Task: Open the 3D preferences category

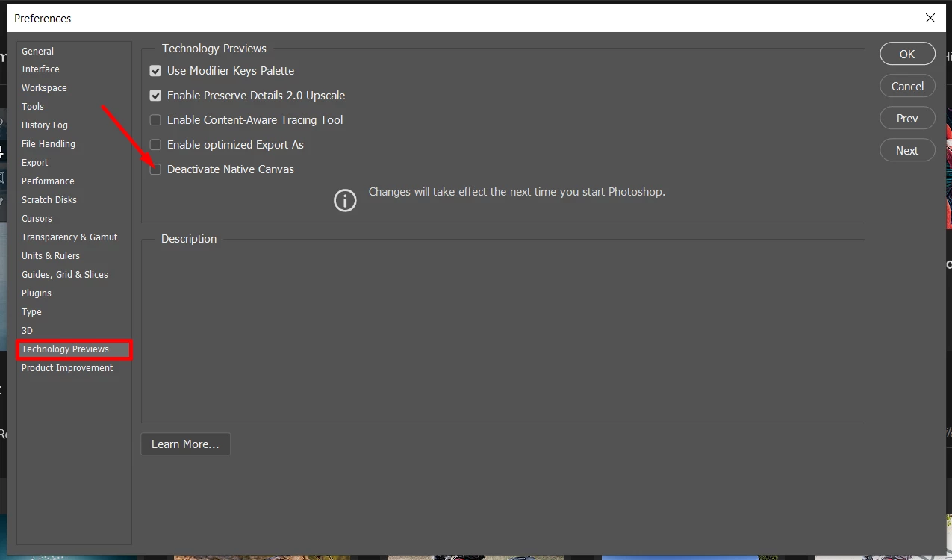Action: [x=27, y=331]
